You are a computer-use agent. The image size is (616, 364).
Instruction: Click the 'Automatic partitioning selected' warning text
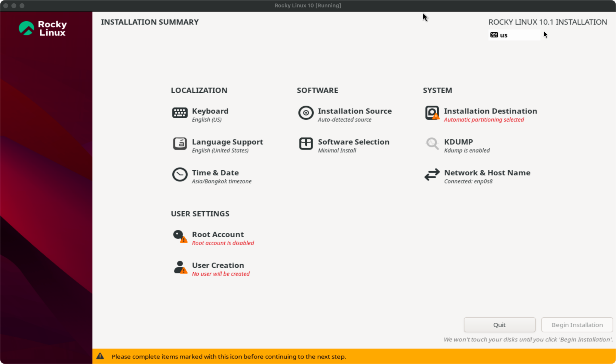coord(484,120)
